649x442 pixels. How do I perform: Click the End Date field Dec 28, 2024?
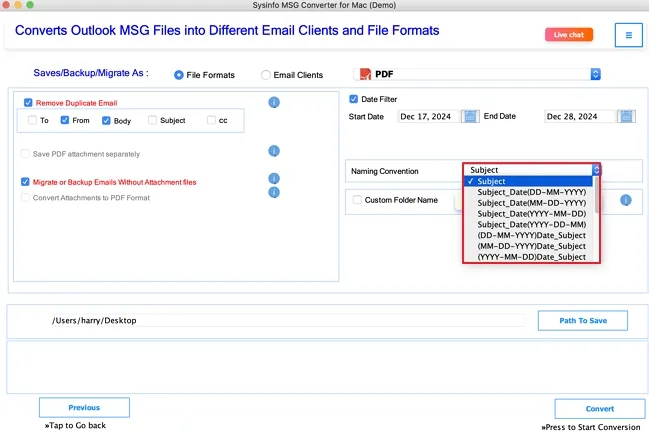pyautogui.click(x=579, y=117)
